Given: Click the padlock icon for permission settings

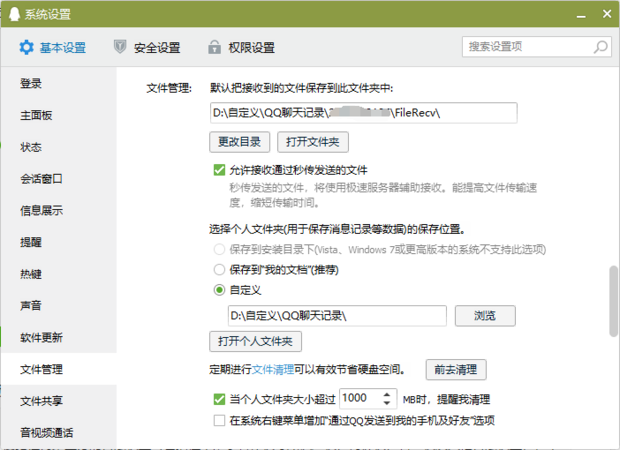Looking at the screenshot, I should [214, 47].
